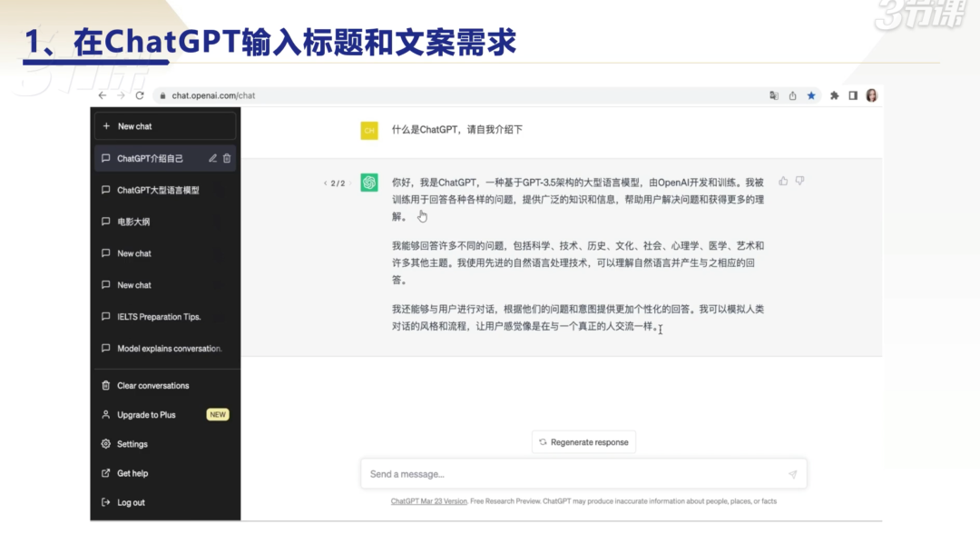Star the page with the bookmark icon
The image size is (980, 534).
click(x=811, y=94)
